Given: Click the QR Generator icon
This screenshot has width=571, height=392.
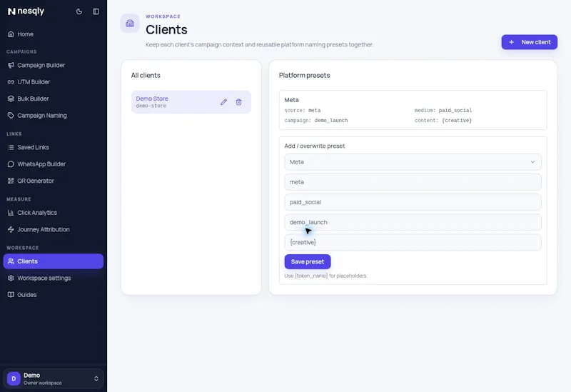Looking at the screenshot, I should pyautogui.click(x=11, y=181).
